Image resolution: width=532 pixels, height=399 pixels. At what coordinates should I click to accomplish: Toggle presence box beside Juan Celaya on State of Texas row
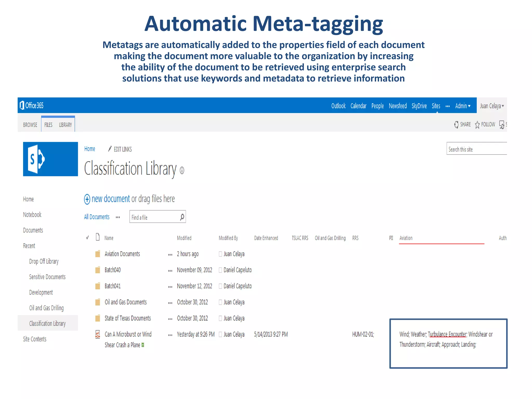220,318
